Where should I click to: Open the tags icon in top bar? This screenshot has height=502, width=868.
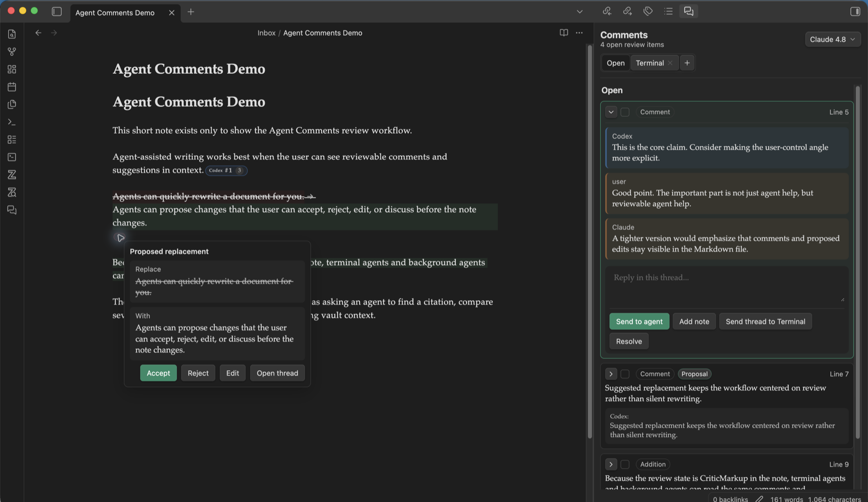648,11
